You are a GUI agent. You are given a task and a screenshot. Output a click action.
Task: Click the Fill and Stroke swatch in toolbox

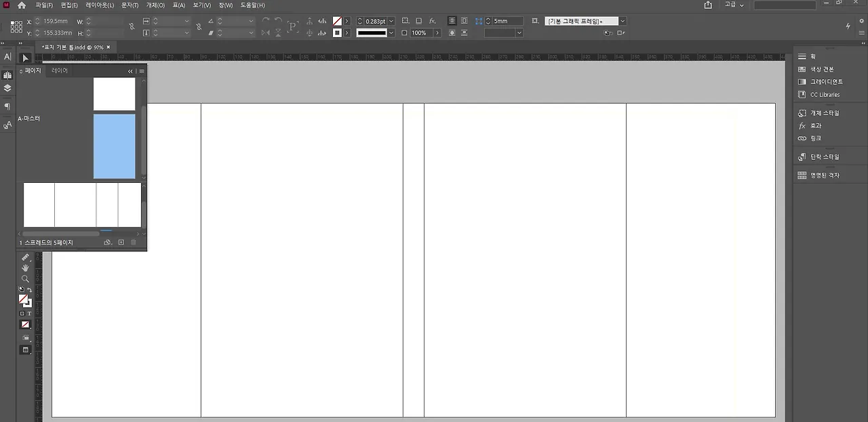(25, 301)
